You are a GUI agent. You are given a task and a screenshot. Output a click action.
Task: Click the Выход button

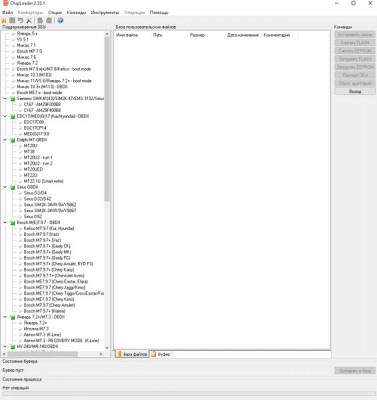tap(355, 91)
